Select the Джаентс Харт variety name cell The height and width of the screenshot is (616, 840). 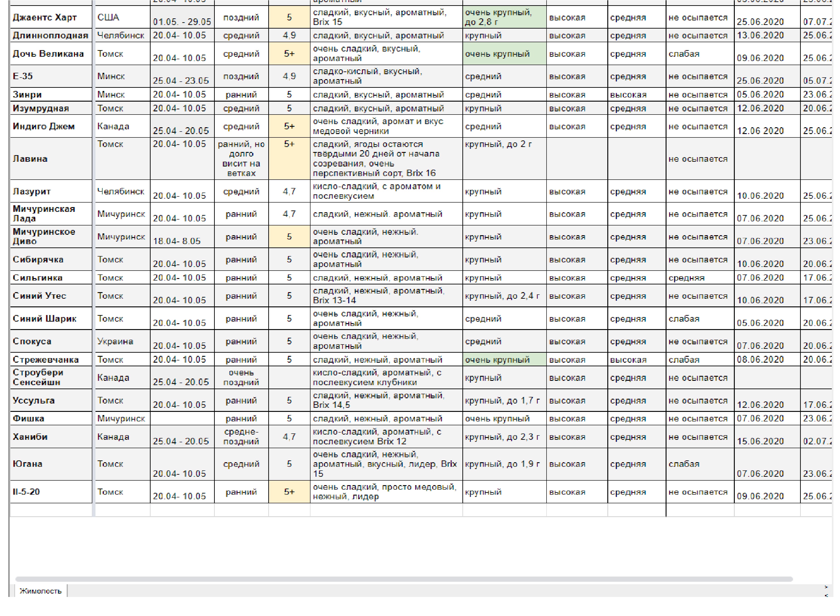pyautogui.click(x=51, y=17)
